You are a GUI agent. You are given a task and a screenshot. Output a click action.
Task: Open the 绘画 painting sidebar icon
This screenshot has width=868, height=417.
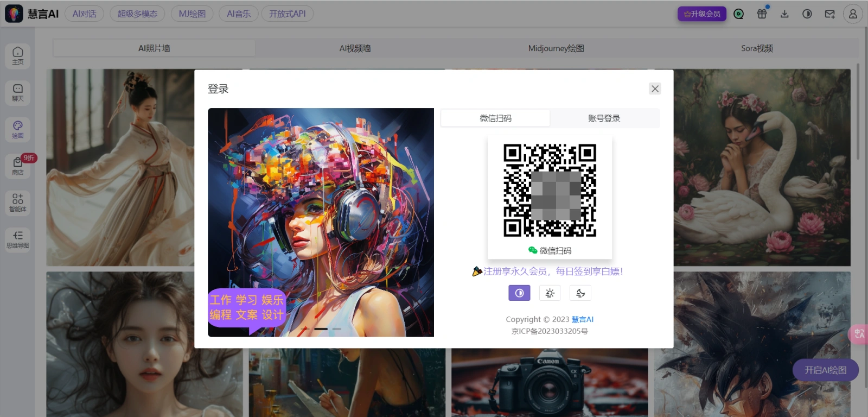point(17,129)
